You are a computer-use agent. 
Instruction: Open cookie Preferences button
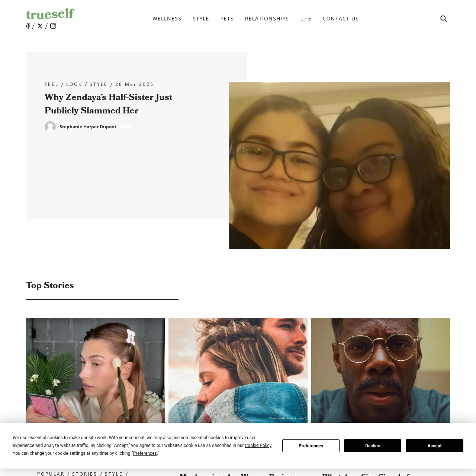(x=311, y=446)
